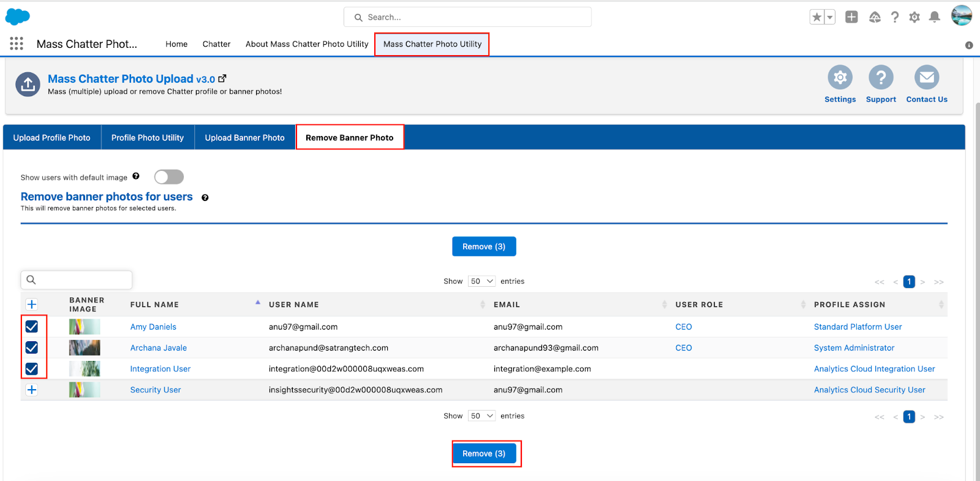Click help icon next to default image label

136,176
